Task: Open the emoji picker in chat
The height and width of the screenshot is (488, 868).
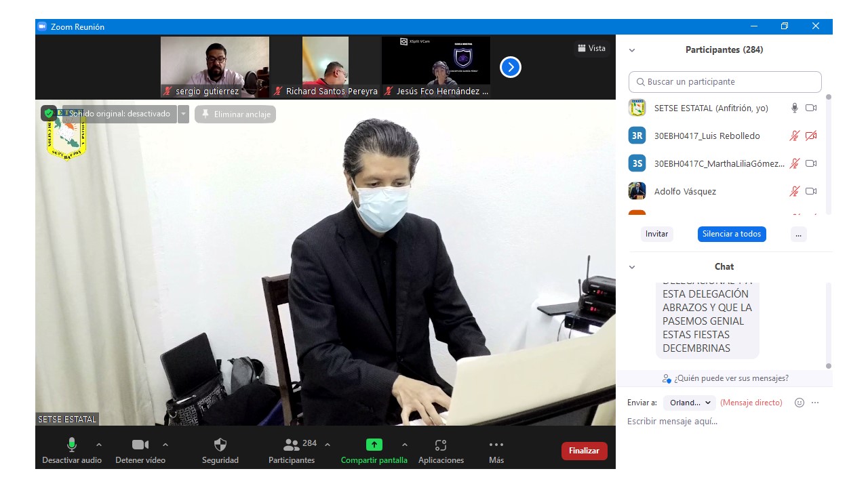Action: (x=800, y=403)
